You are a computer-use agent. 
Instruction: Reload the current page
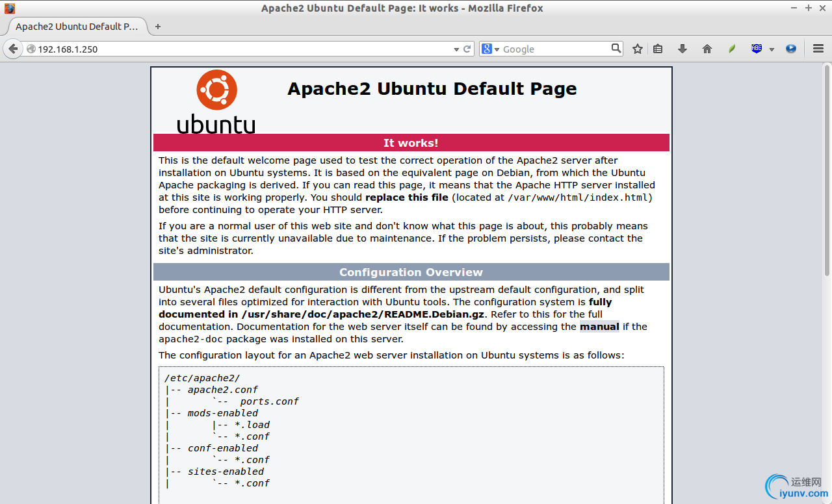pyautogui.click(x=467, y=49)
